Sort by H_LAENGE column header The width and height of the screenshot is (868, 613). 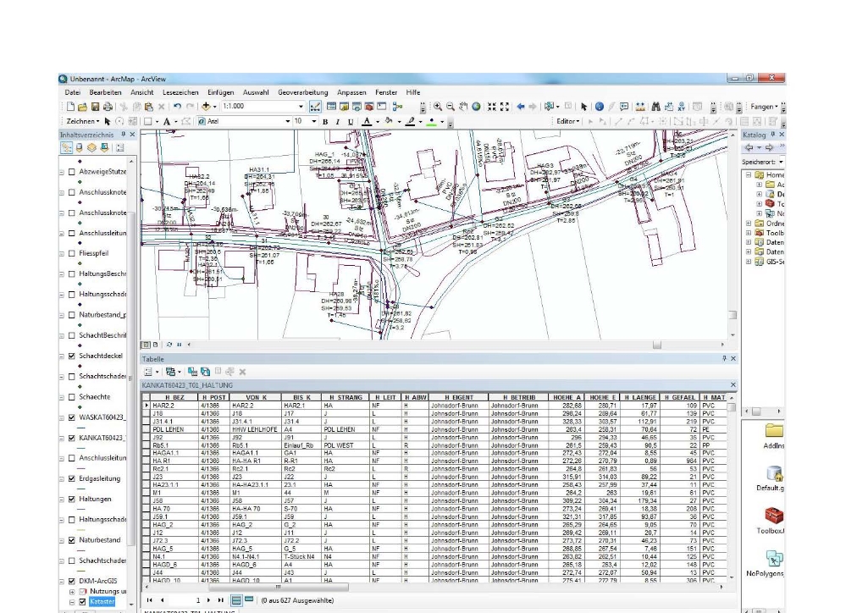coord(639,397)
